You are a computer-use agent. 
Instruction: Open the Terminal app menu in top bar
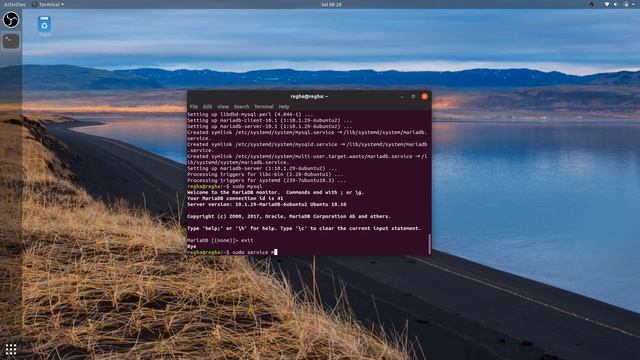tap(48, 4)
